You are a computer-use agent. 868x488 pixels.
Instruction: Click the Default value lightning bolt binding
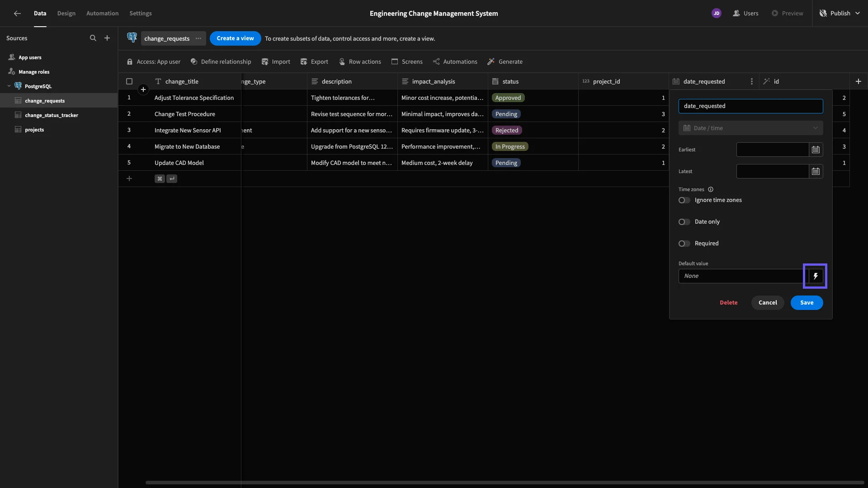[x=816, y=276]
